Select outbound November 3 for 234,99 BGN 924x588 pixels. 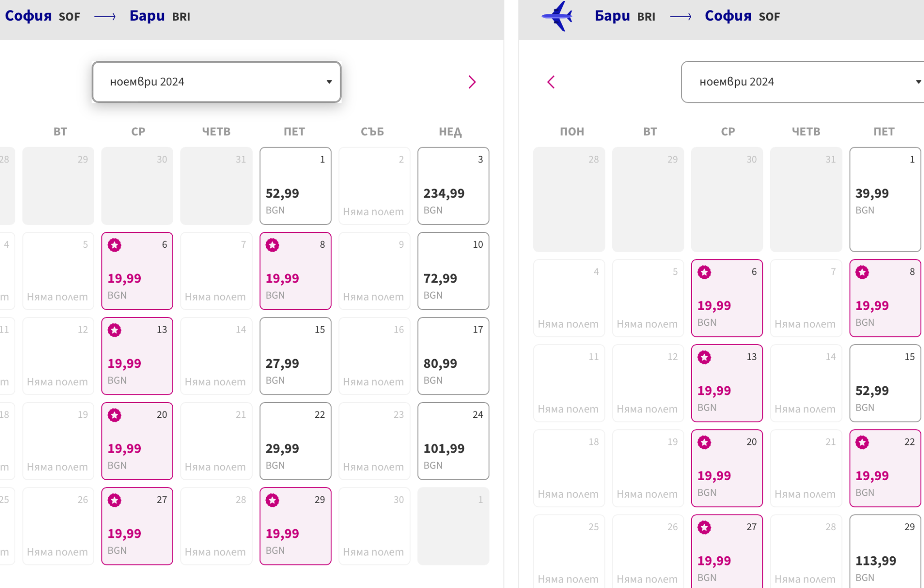pos(453,186)
